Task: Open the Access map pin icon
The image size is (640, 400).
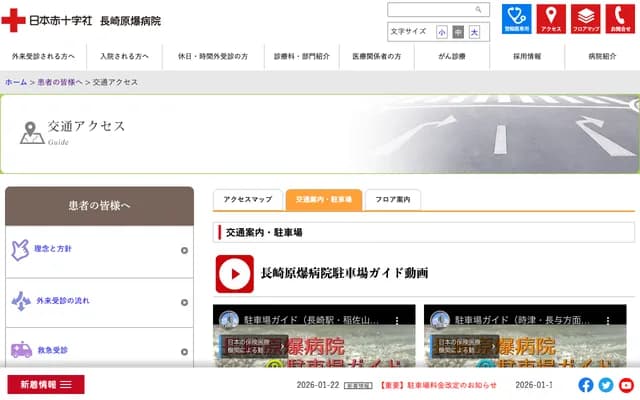Action: pyautogui.click(x=550, y=19)
